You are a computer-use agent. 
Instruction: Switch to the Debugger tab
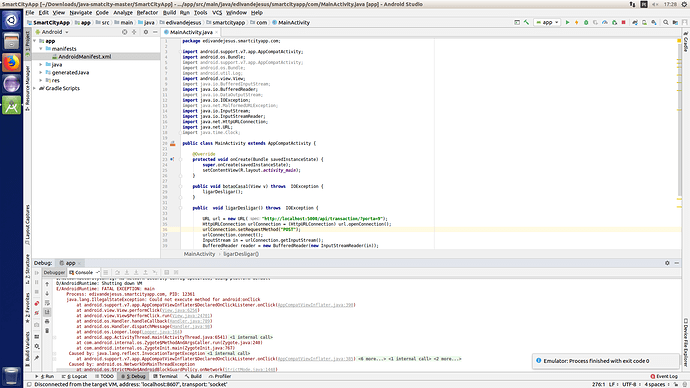click(54, 272)
